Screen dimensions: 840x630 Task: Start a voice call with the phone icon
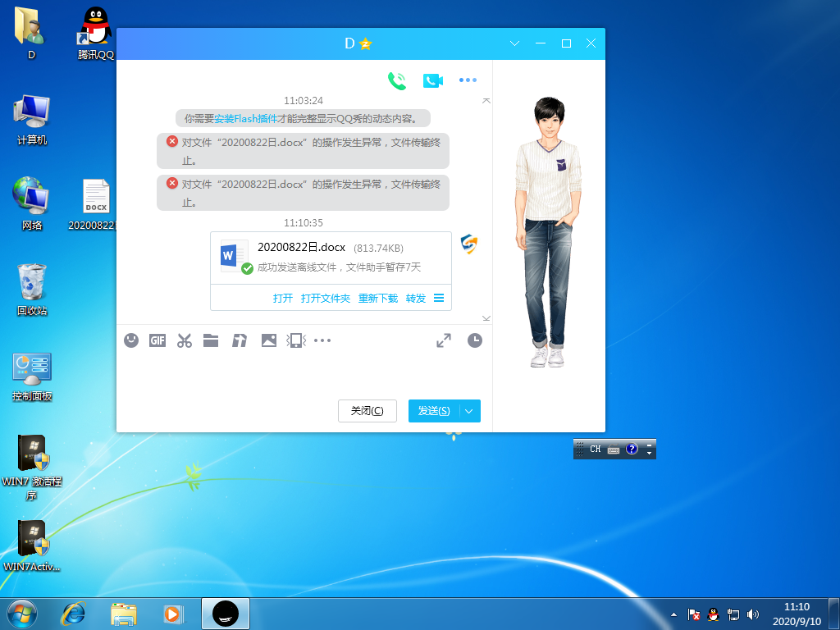click(x=396, y=80)
